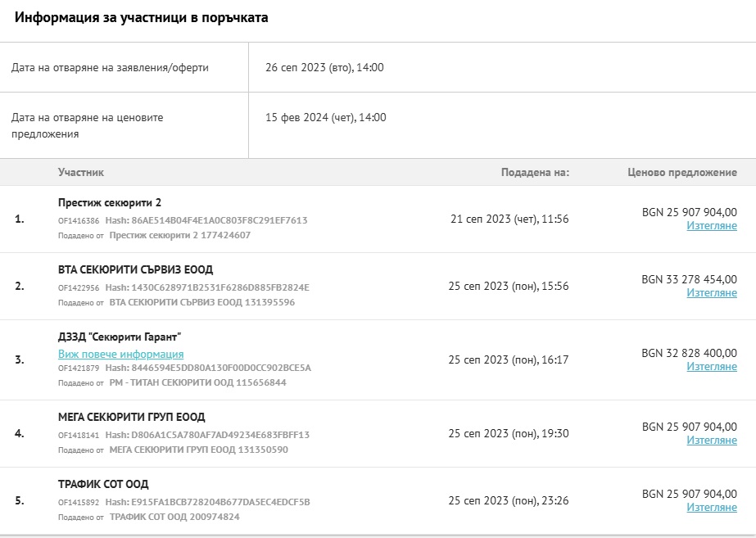Click submission time 25 сеп 2023, 23:26
The height and width of the screenshot is (538, 756).
click(x=508, y=500)
